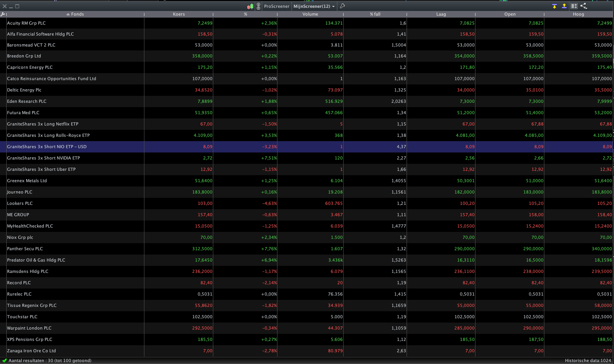This screenshot has height=364, width=614.
Task: Click the Aantal resultaten status text
Action: (x=50, y=360)
